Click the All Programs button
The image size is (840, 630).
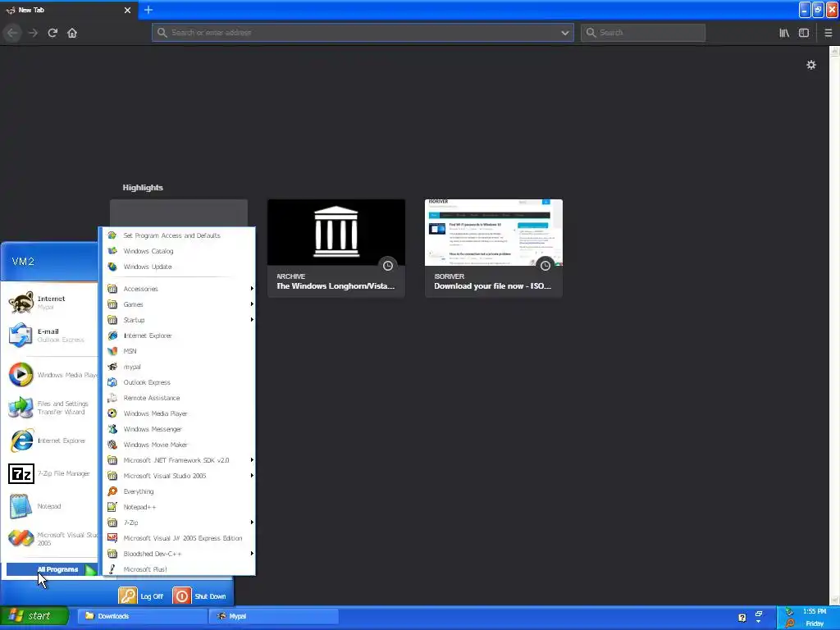coord(52,569)
